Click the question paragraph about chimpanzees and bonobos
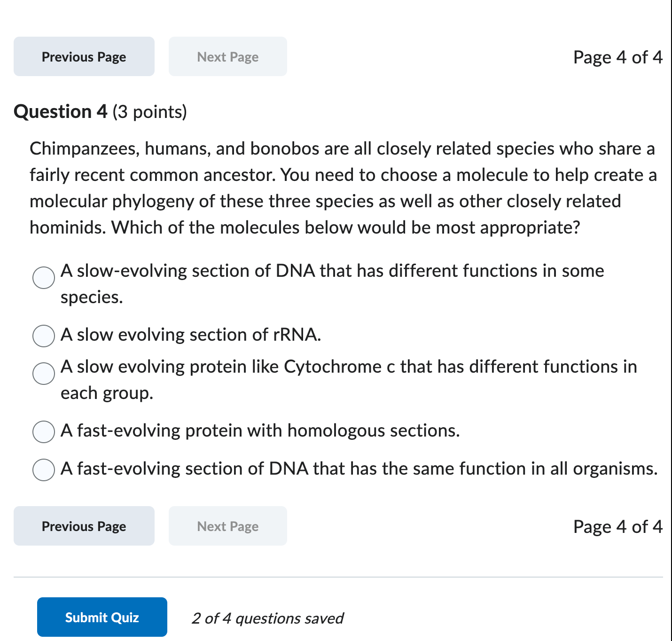This screenshot has width=672, height=641. coord(343,188)
